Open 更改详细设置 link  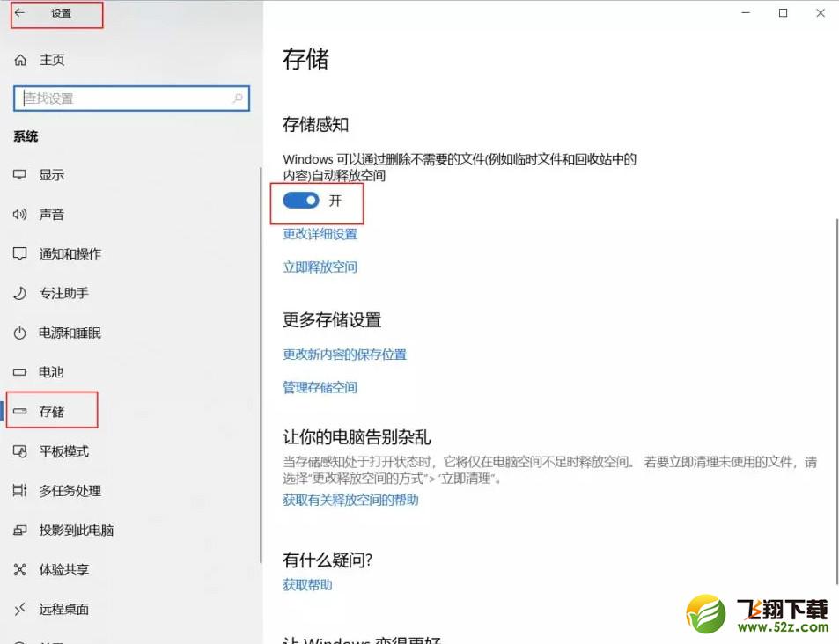click(x=320, y=234)
